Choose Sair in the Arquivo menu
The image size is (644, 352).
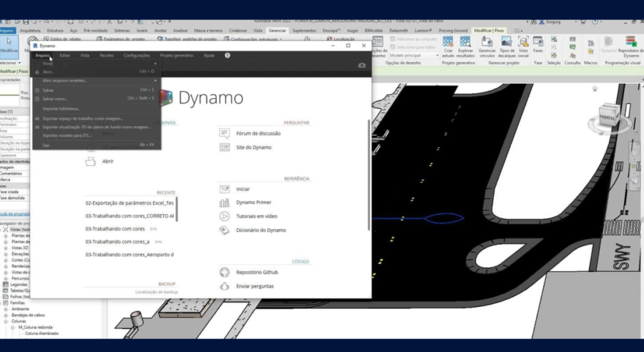click(x=46, y=145)
